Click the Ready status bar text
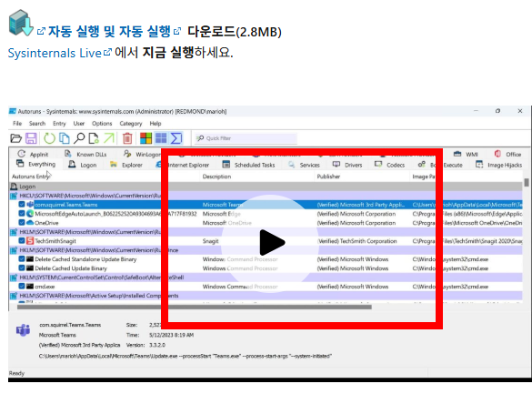 16,373
